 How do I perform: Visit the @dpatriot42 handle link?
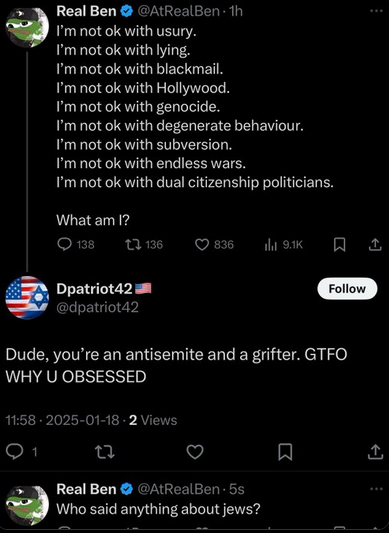click(98, 307)
